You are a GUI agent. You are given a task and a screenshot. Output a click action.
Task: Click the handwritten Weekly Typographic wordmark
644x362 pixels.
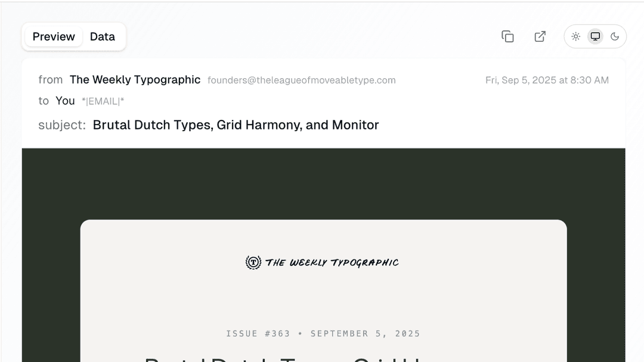[332, 262]
